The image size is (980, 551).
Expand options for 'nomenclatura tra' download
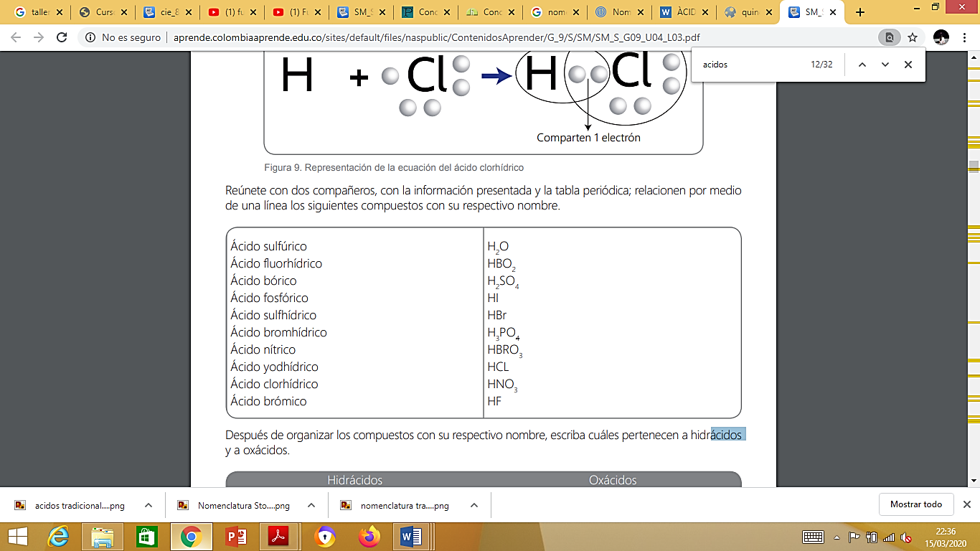pos(474,505)
